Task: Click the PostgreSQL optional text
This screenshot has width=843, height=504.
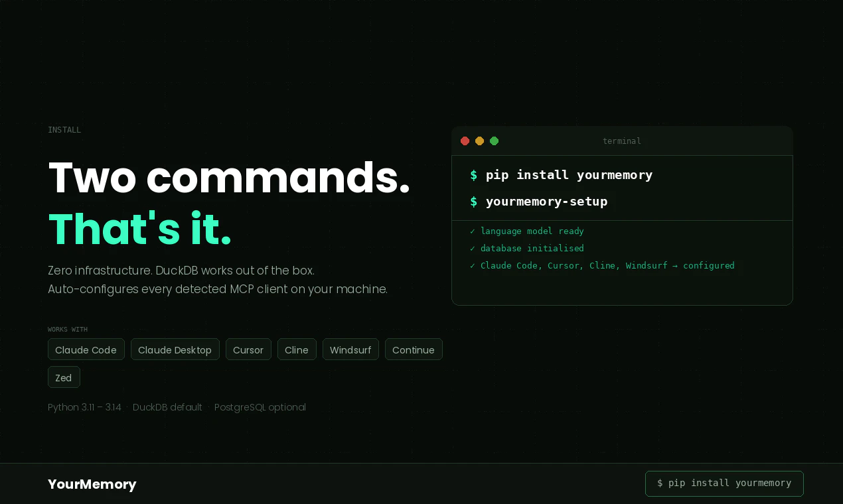Action: [x=260, y=407]
